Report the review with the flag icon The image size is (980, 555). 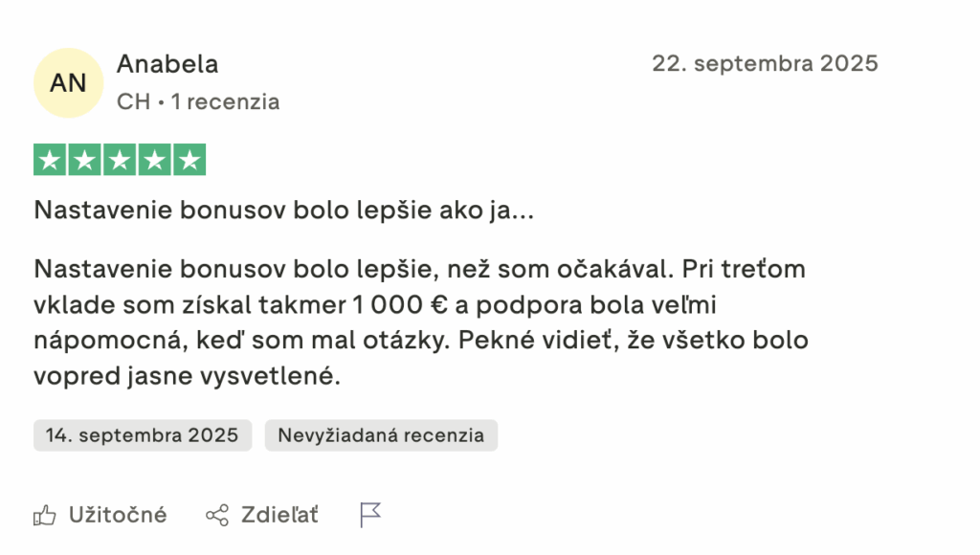370,516
